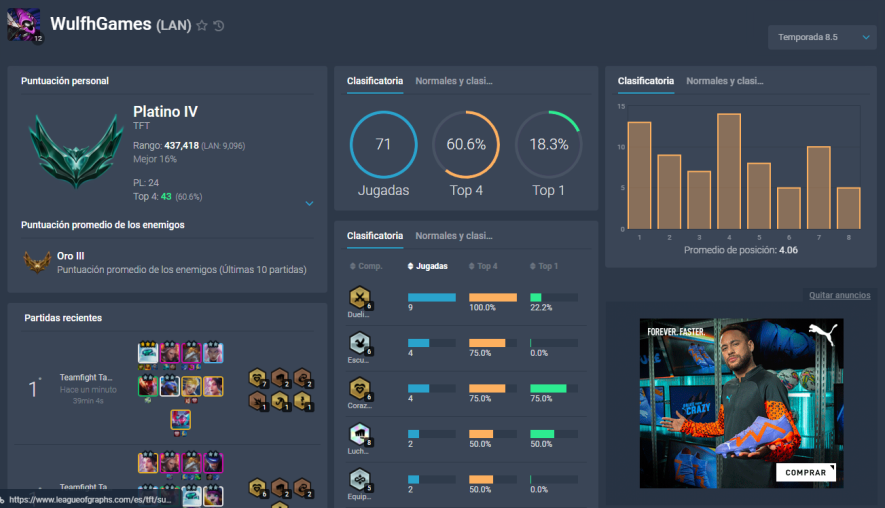
Task: Click position 7 bar in placement chart
Action: [819, 188]
